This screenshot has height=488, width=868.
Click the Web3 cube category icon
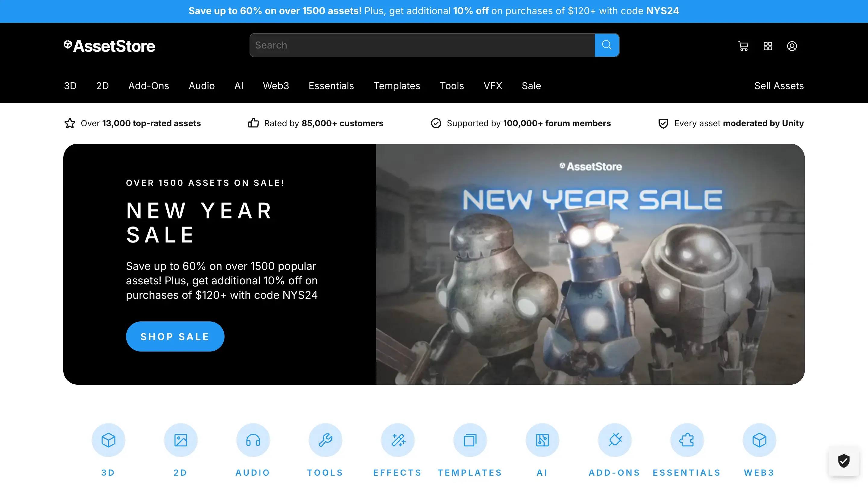(x=759, y=440)
